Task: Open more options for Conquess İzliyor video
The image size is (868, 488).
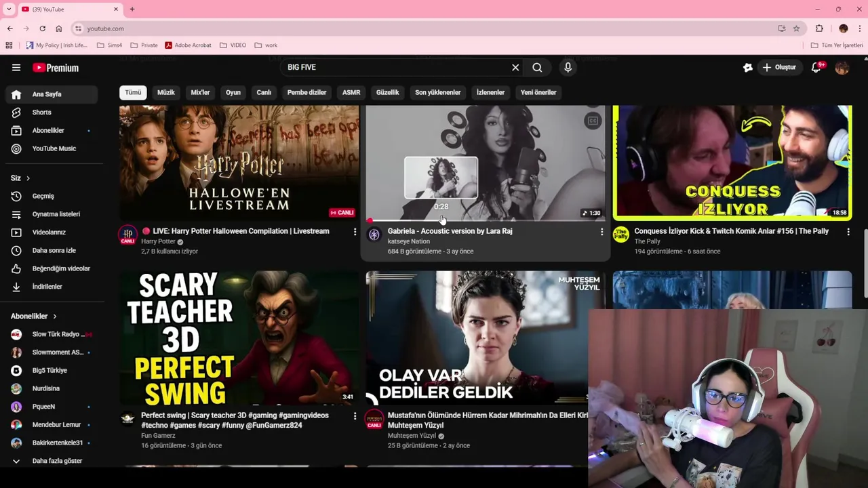Action: 848,232
